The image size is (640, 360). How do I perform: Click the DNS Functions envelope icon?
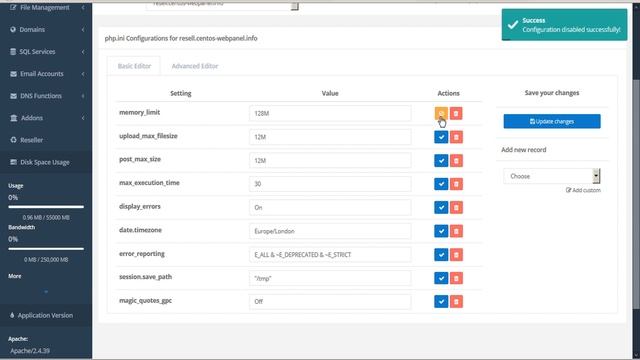13,96
